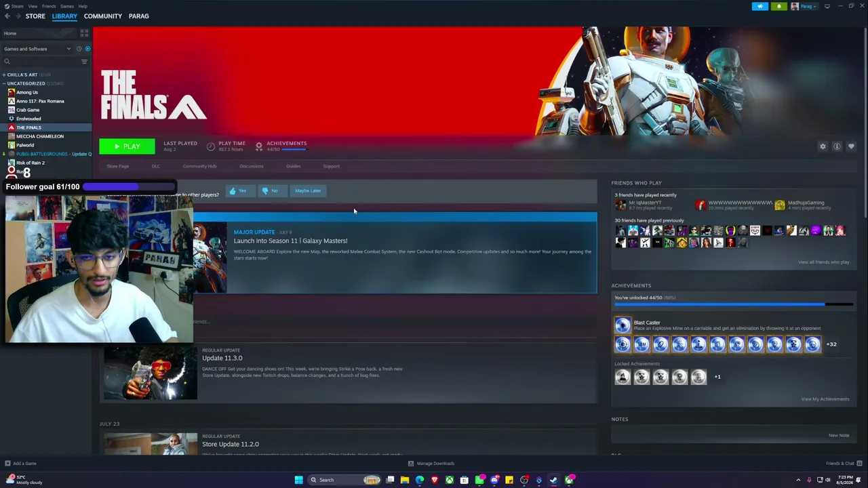Show the +32 more unlocked achievements
The width and height of the screenshot is (868, 488).
coord(831,344)
